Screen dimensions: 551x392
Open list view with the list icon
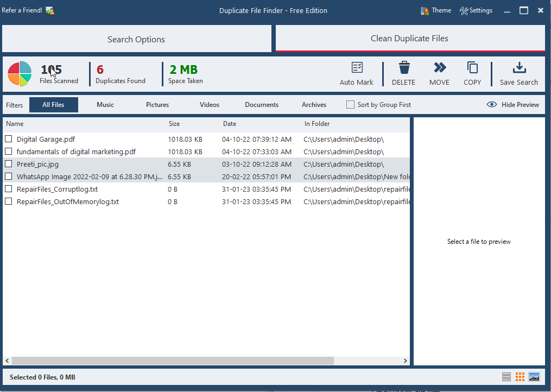click(x=506, y=376)
